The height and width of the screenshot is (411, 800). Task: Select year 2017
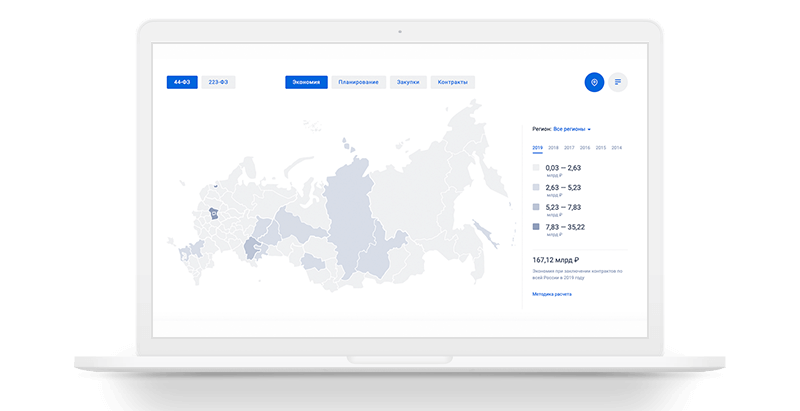click(569, 148)
